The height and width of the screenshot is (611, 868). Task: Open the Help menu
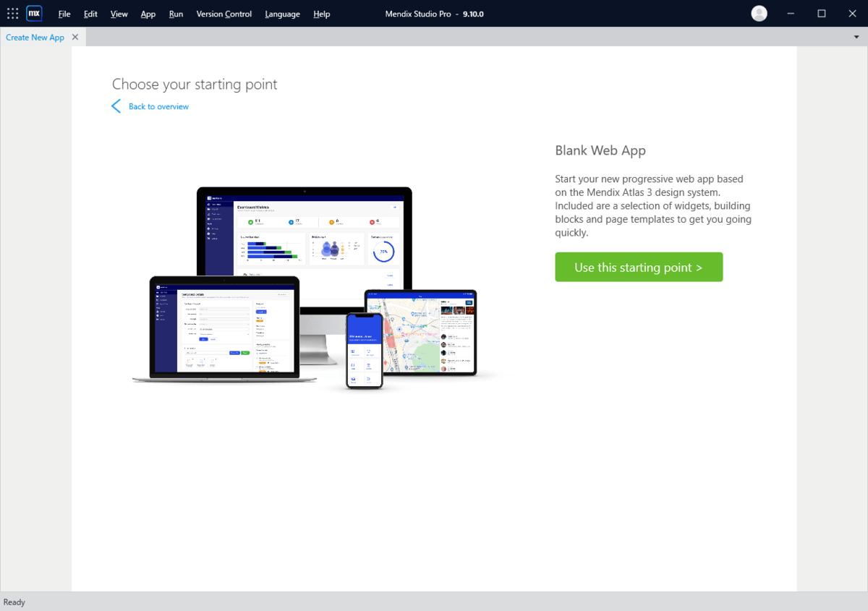coord(322,14)
